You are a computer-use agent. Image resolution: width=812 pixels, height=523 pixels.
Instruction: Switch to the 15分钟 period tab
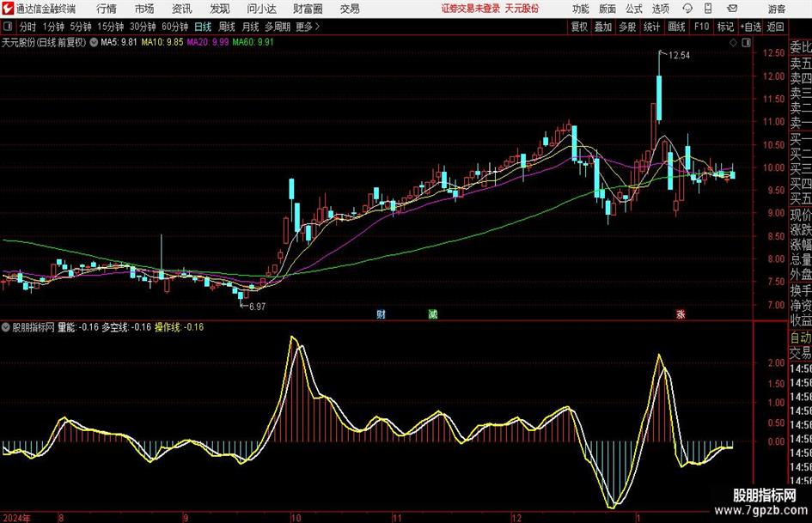pos(110,27)
